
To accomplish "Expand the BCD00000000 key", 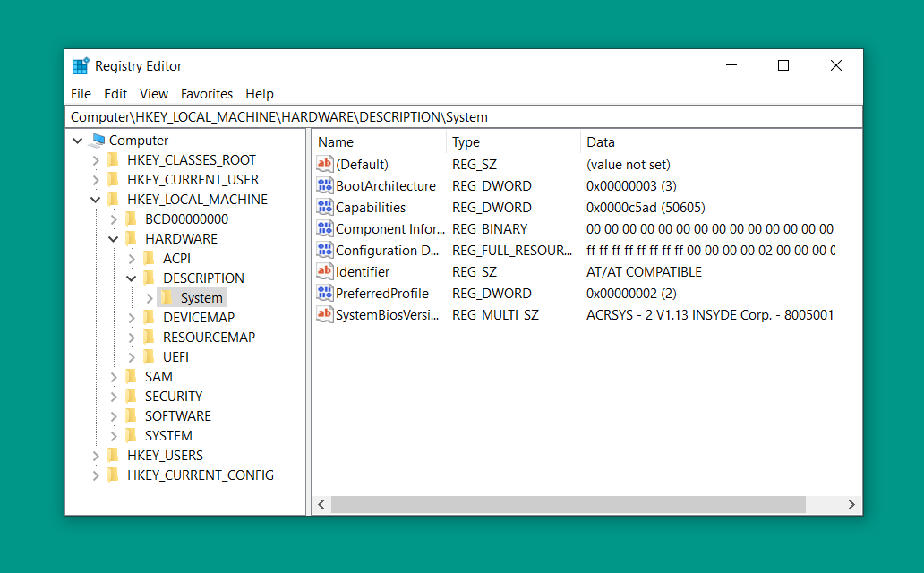I will point(114,219).
